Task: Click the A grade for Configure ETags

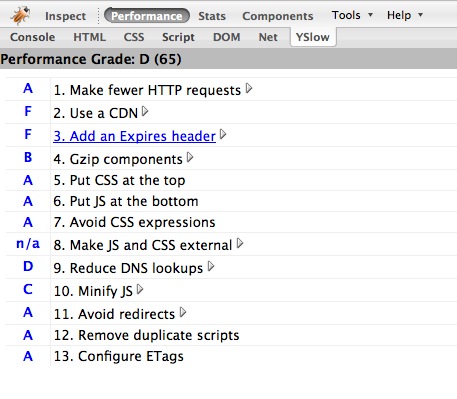Action: [28, 356]
